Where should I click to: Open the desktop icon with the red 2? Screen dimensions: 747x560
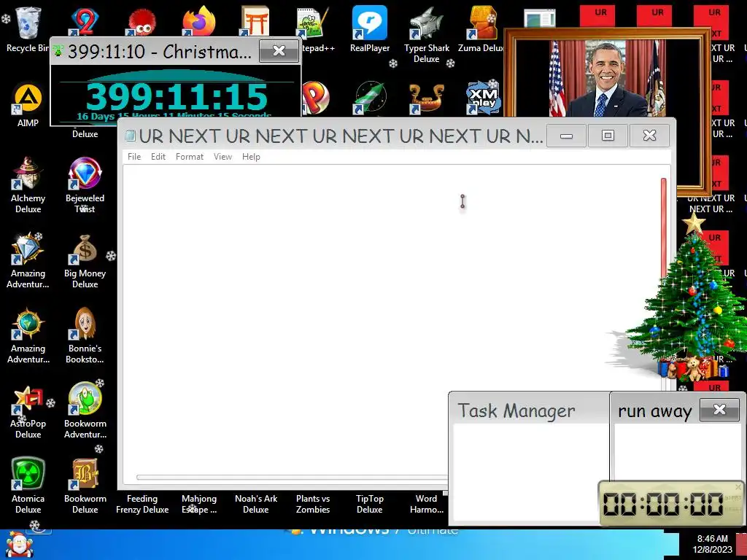coord(85,21)
